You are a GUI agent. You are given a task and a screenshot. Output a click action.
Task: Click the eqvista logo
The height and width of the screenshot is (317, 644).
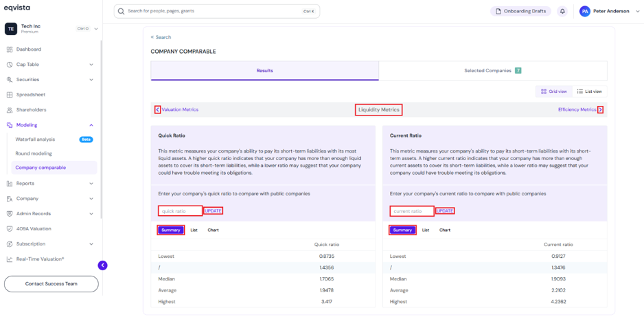17,8
